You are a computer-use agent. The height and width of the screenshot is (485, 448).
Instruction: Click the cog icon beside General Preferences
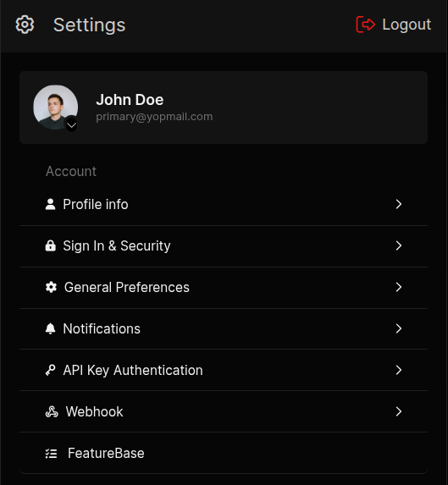(x=51, y=287)
